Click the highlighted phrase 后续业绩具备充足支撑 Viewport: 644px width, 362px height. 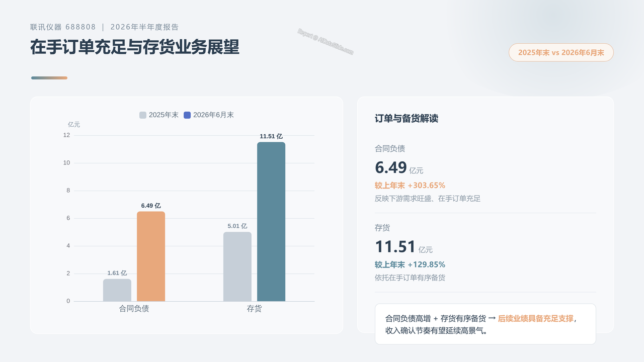[536, 318]
